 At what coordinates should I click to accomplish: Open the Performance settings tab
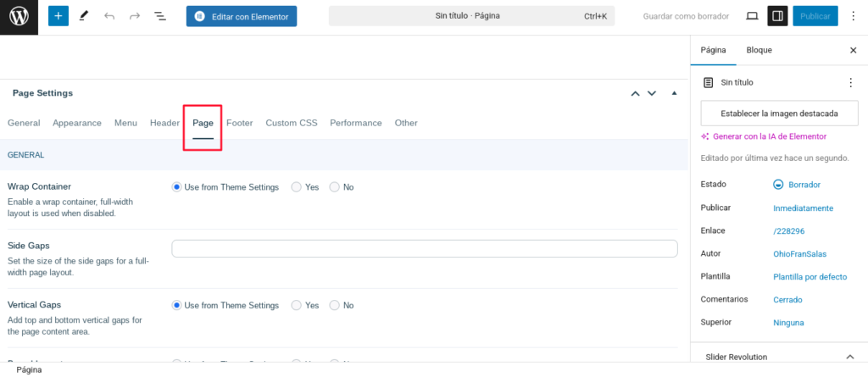(356, 123)
